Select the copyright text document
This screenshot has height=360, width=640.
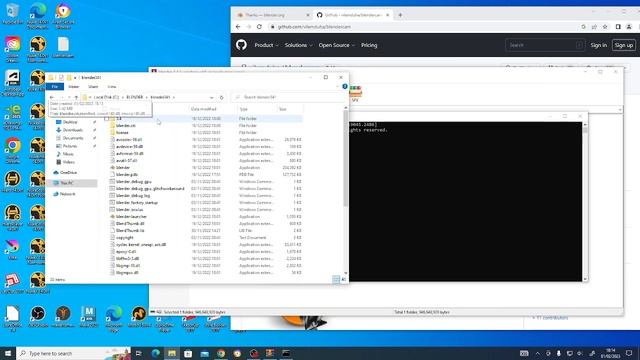click(124, 238)
